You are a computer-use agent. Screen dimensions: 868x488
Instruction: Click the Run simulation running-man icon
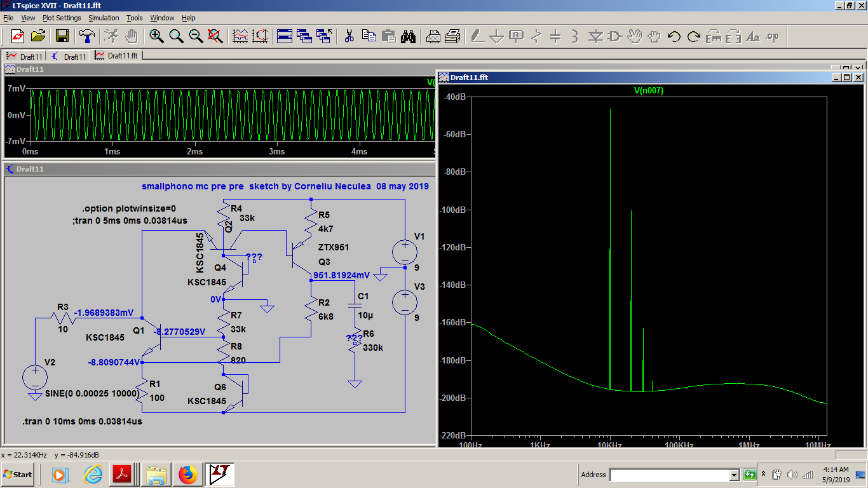click(111, 36)
